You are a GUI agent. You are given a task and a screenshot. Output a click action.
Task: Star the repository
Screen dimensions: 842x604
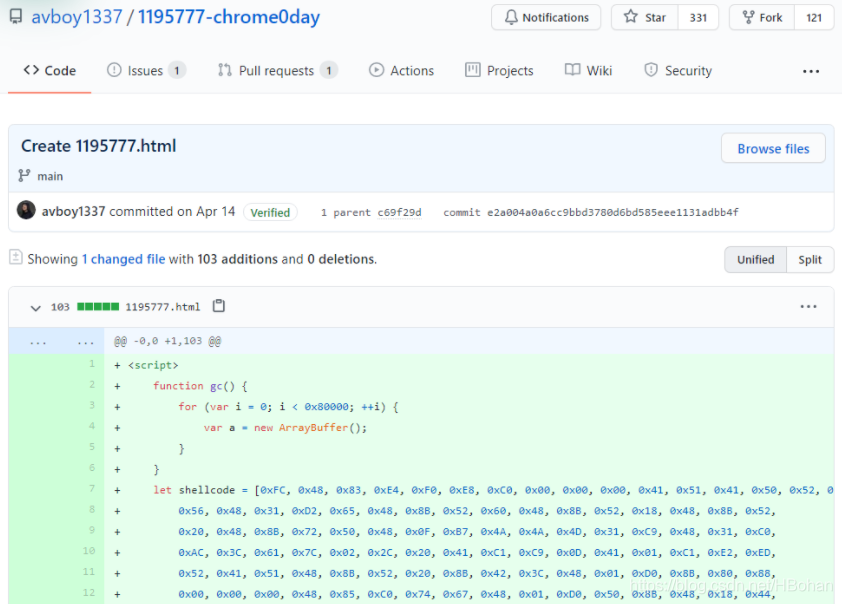click(x=645, y=17)
